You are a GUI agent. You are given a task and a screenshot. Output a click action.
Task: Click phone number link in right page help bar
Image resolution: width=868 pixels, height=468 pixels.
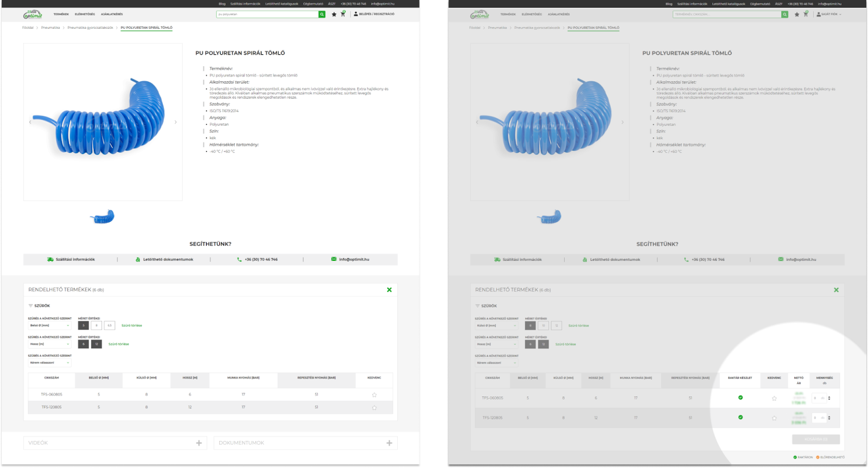[x=704, y=259]
